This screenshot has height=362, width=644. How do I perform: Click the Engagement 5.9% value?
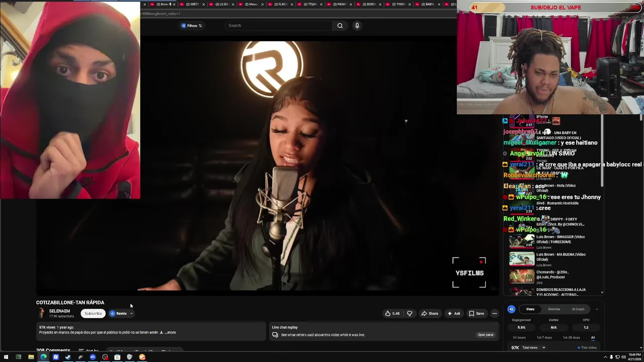(521, 327)
